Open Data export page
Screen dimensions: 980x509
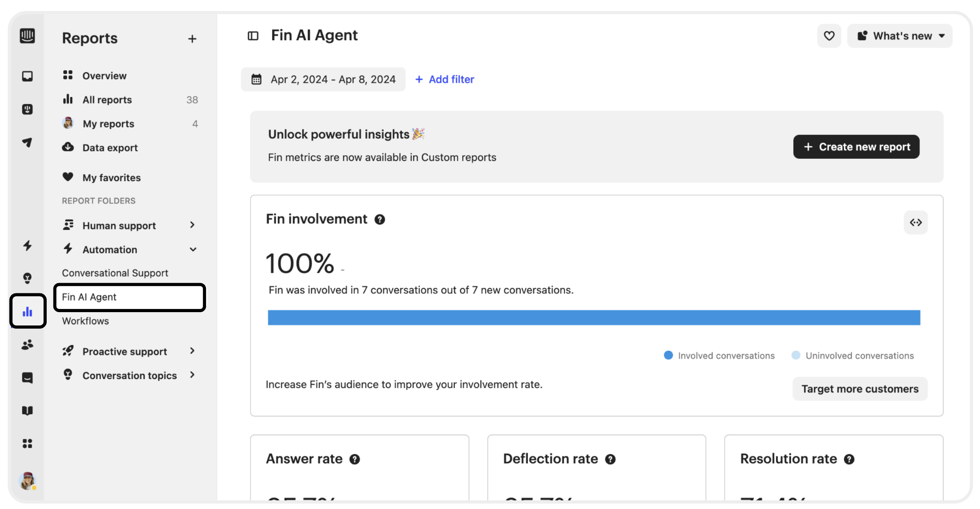pyautogui.click(x=130, y=148)
